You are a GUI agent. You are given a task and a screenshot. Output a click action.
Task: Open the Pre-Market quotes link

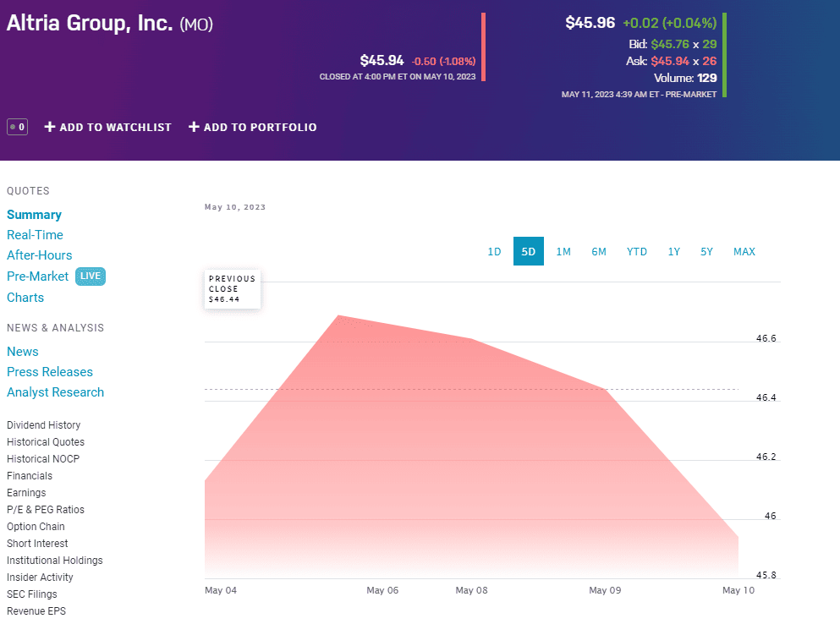point(37,276)
